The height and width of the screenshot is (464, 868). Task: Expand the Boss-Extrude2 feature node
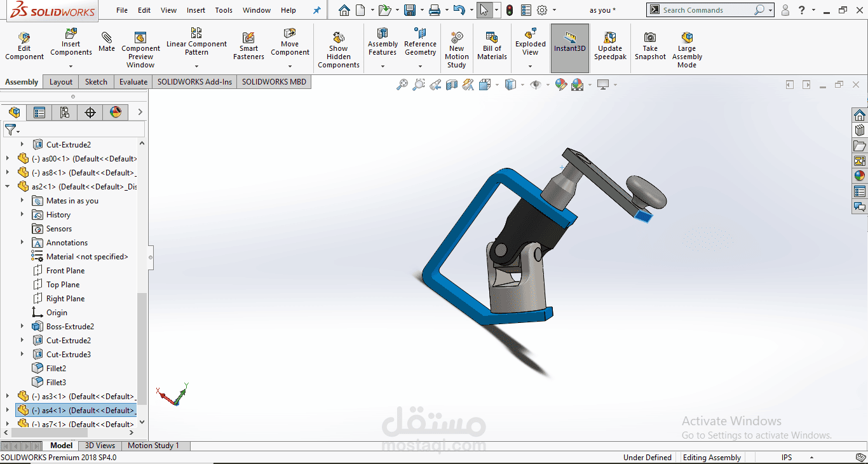point(22,326)
